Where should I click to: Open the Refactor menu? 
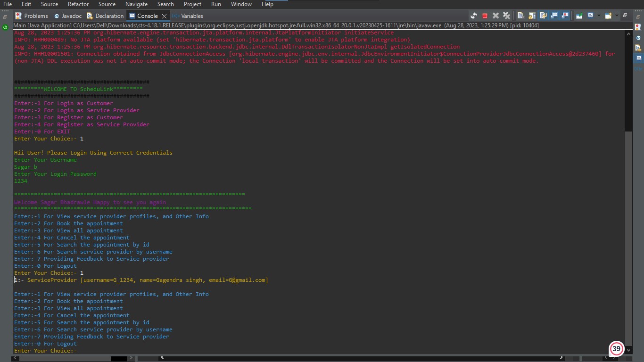(78, 4)
